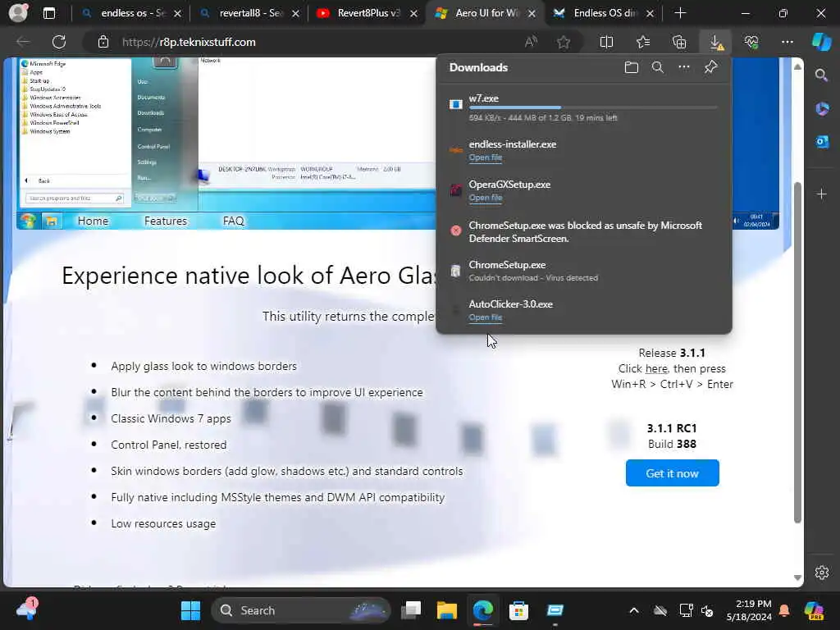
Task: Open sidebar search icon
Action: click(x=822, y=75)
